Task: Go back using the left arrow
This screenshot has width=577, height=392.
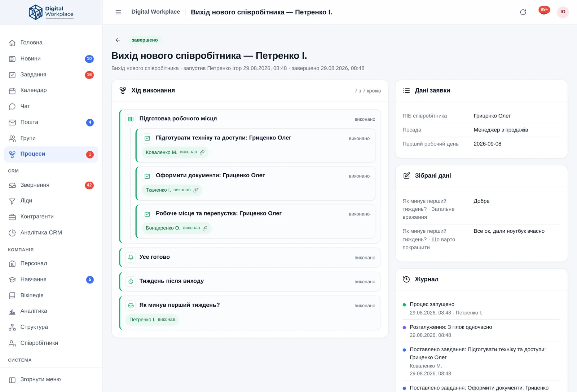Action: (118, 40)
